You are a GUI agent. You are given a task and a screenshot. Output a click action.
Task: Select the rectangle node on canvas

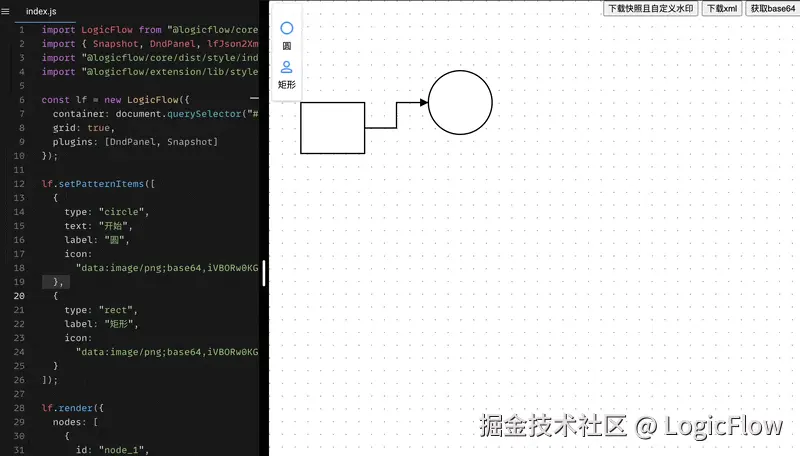[333, 128]
